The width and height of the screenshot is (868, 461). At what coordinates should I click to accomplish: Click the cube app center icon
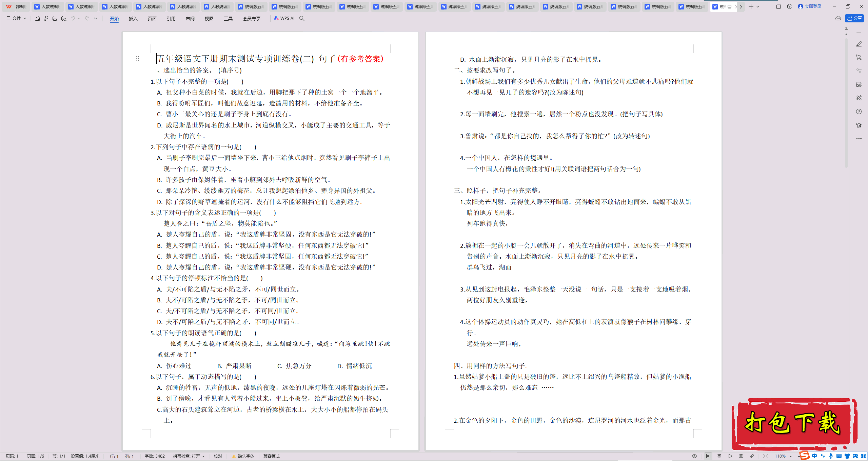coord(790,6)
